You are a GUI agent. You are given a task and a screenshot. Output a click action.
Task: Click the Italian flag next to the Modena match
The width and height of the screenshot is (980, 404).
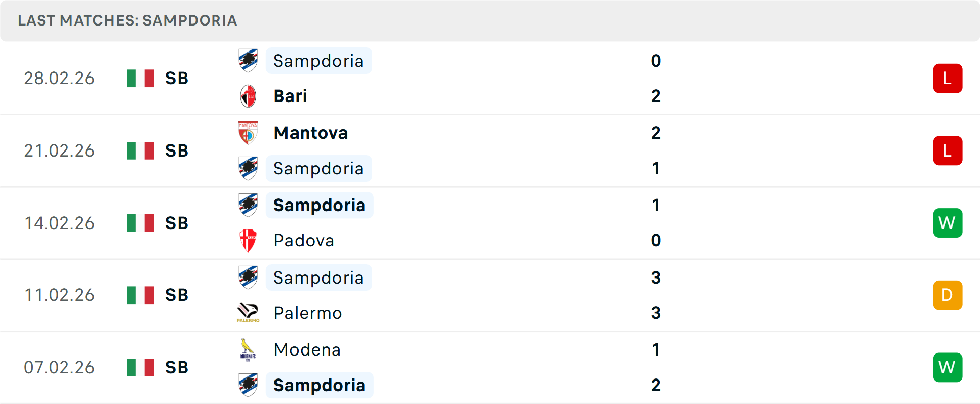(x=140, y=367)
